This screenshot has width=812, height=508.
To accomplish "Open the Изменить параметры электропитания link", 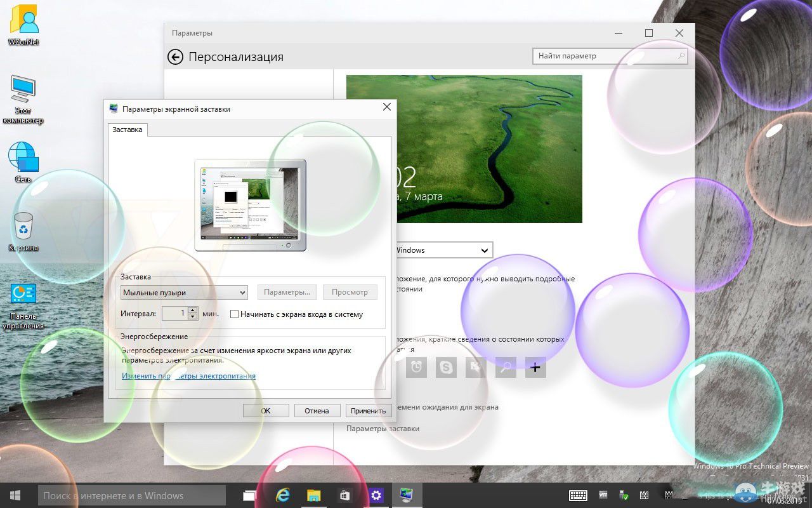I will [x=188, y=376].
